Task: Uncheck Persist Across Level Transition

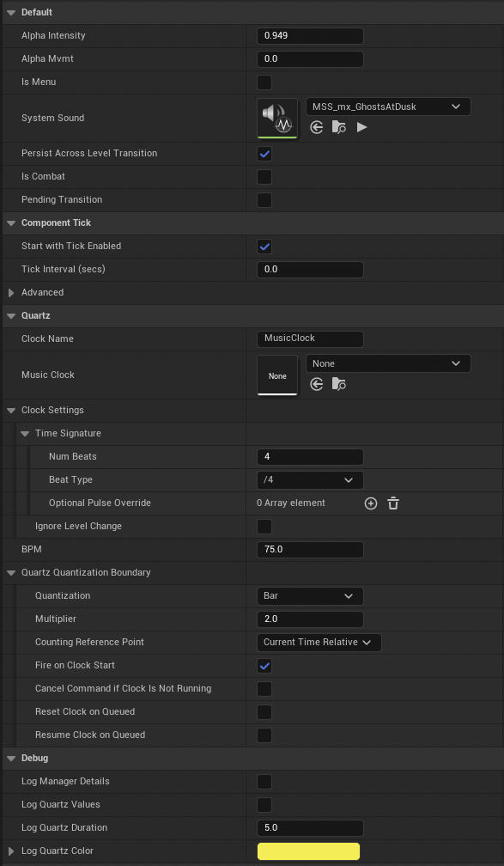Action: [x=264, y=154]
